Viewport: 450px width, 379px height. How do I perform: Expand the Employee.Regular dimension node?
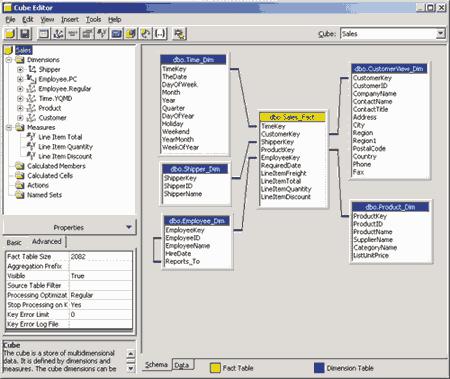pos(20,89)
